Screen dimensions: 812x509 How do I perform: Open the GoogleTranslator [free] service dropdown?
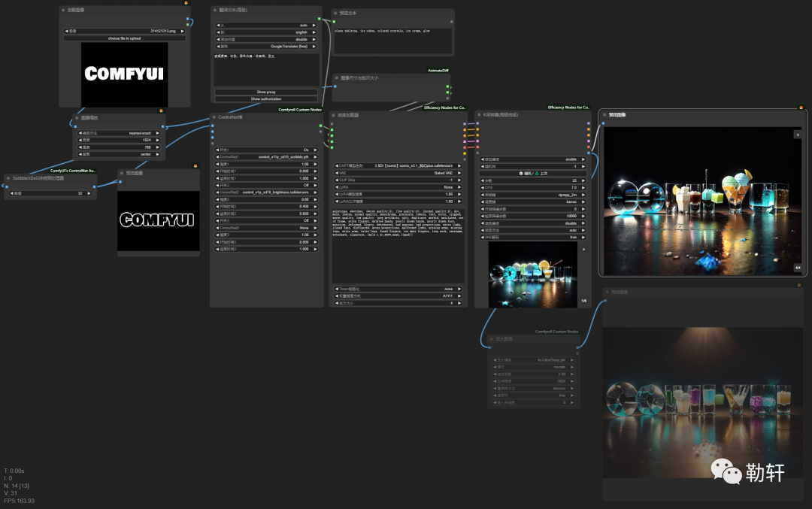[x=266, y=46]
